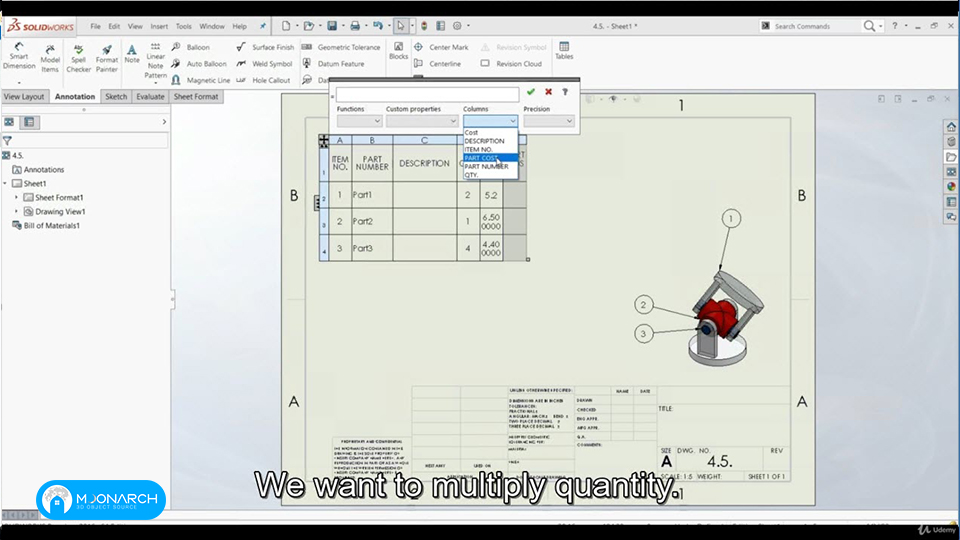Insert a Datum Feature symbol

(333, 64)
